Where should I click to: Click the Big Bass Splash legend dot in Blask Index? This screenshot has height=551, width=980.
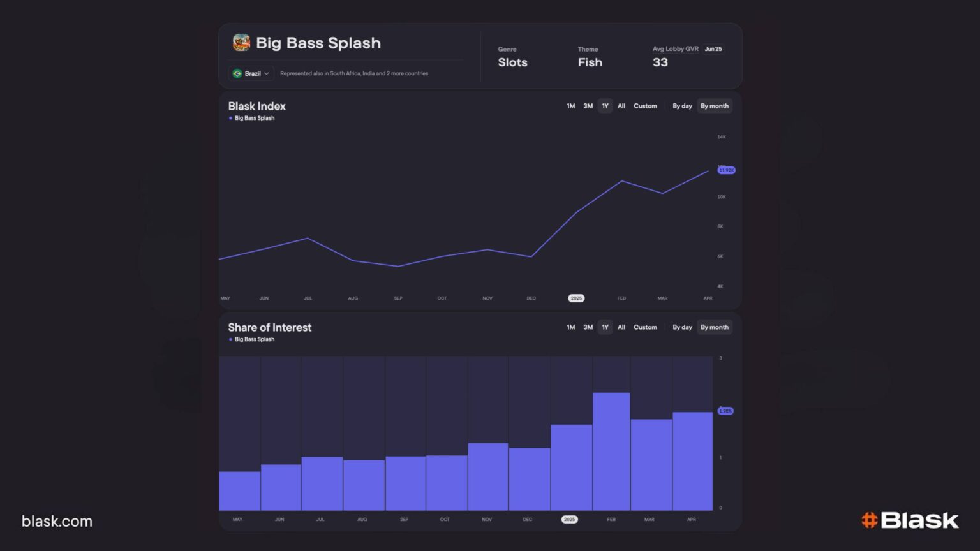230,118
